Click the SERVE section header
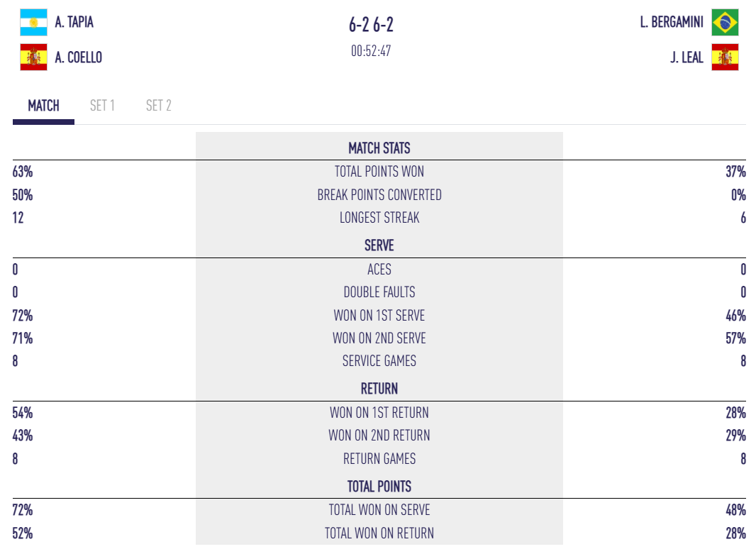This screenshot has width=756, height=554. coord(379,245)
